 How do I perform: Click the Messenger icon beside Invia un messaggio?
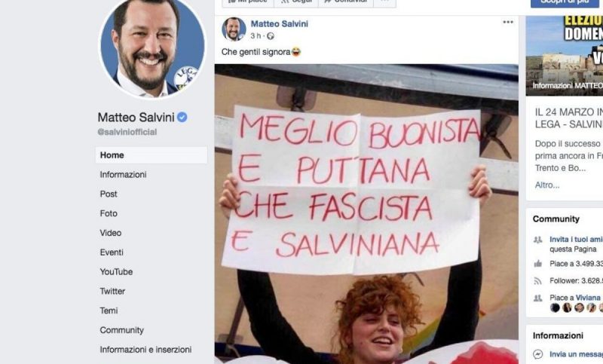[537, 353]
